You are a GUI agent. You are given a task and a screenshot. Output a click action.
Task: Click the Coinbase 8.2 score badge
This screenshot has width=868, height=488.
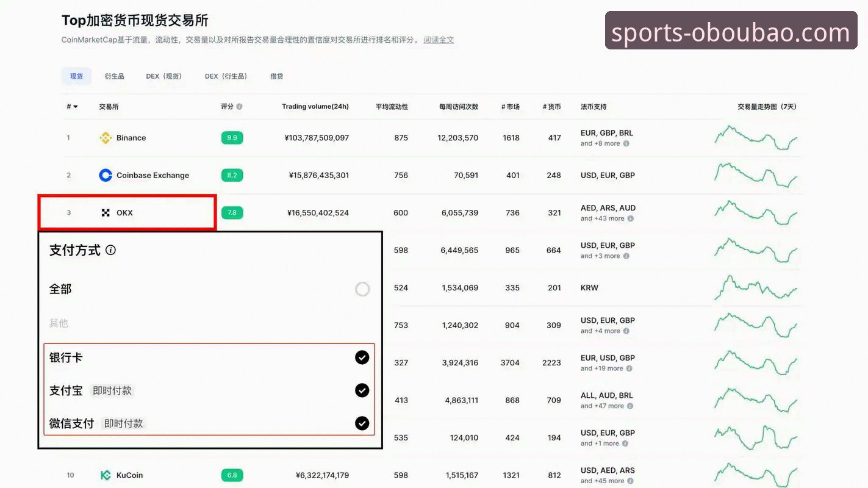(232, 175)
